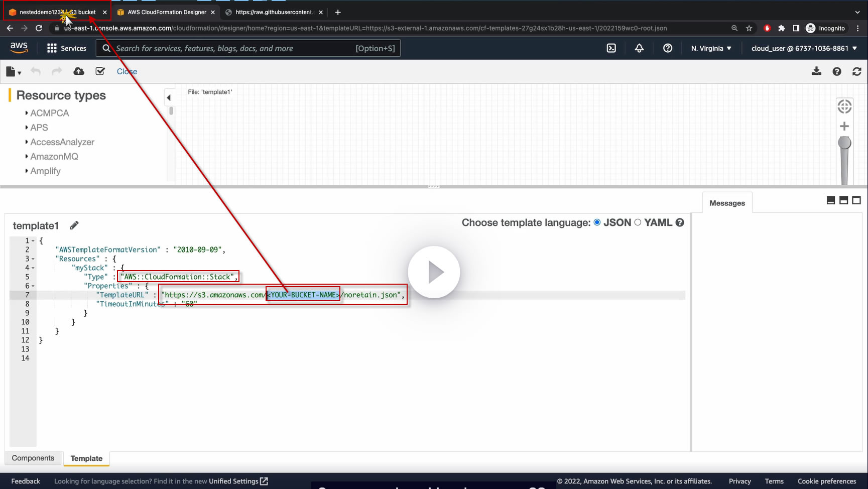Viewport: 868px width, 489px height.
Task: Select the JSON template language radio
Action: (597, 222)
